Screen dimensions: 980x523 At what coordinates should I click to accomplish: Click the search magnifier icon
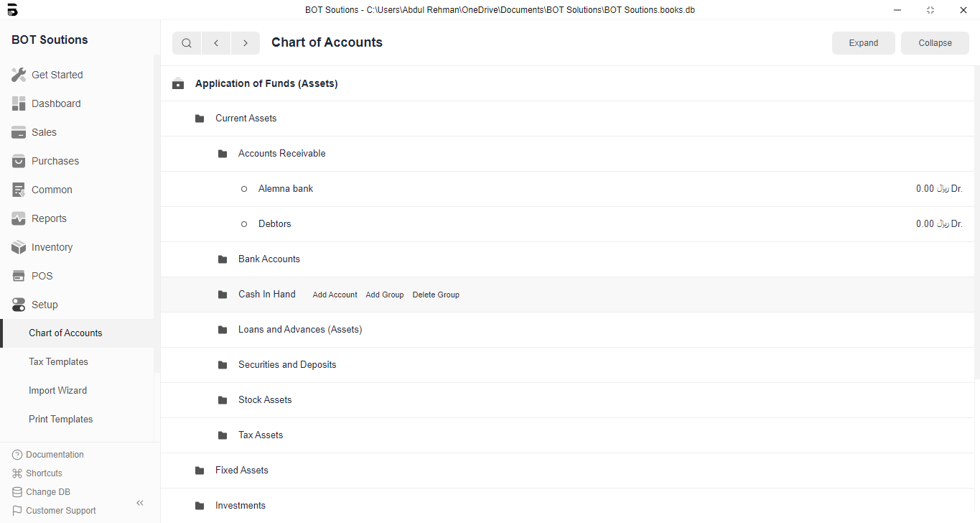pyautogui.click(x=187, y=43)
